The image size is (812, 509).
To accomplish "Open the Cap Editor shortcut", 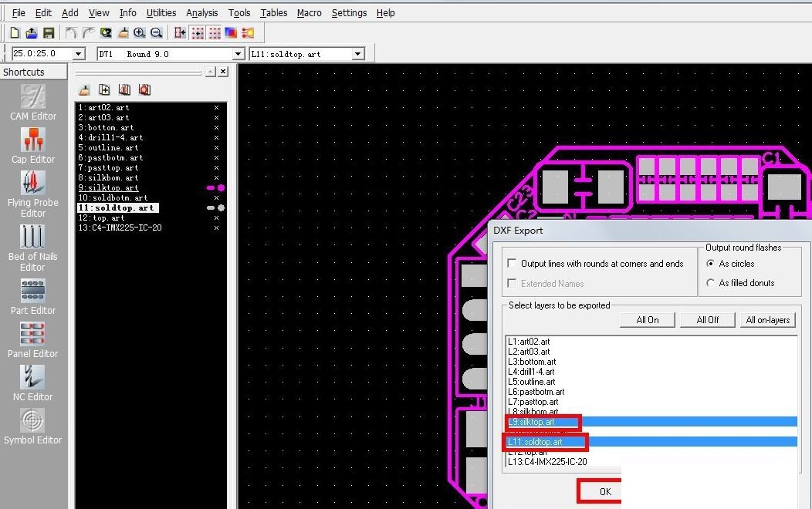I will point(33,146).
